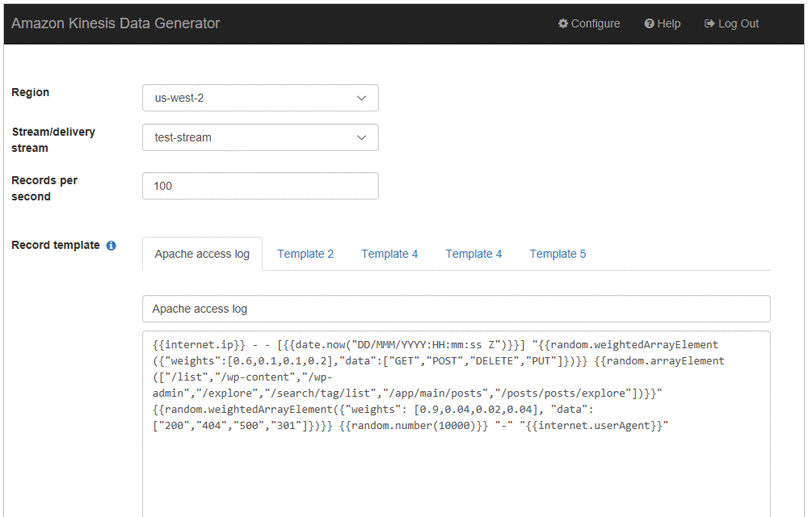This screenshot has width=809, height=517.
Task: Click the Configure gear icon
Action: pyautogui.click(x=563, y=23)
